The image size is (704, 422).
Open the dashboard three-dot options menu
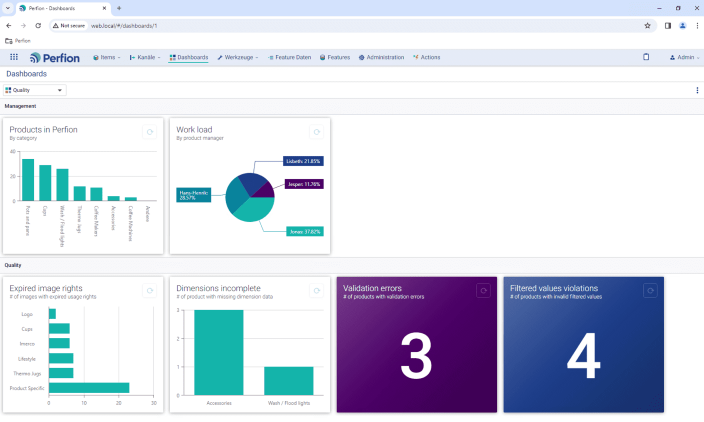(697, 90)
